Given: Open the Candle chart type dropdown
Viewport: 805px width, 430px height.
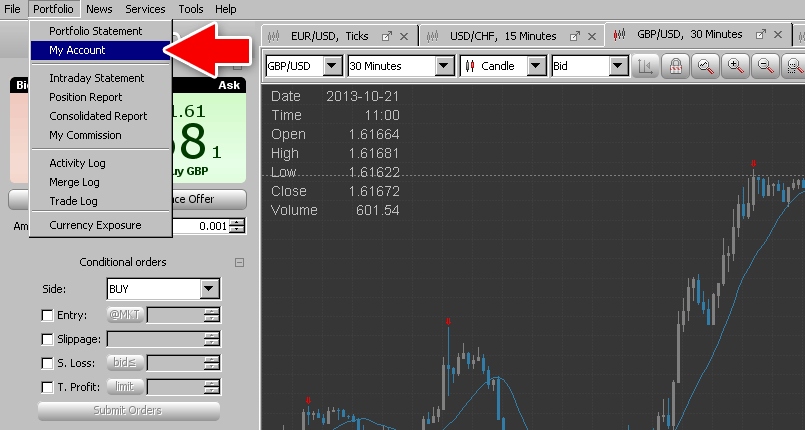Looking at the screenshot, I should 535,66.
